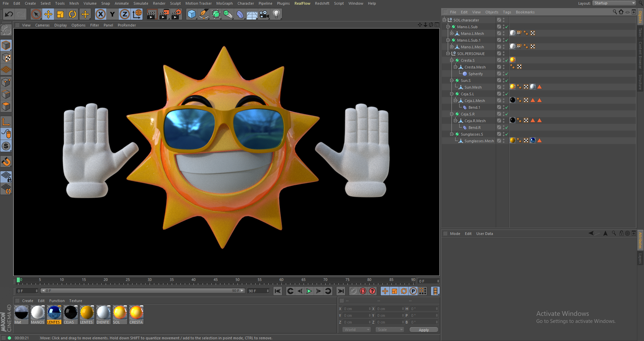The width and height of the screenshot is (644, 341).
Task: Select the Scale tool
Action: point(60,14)
